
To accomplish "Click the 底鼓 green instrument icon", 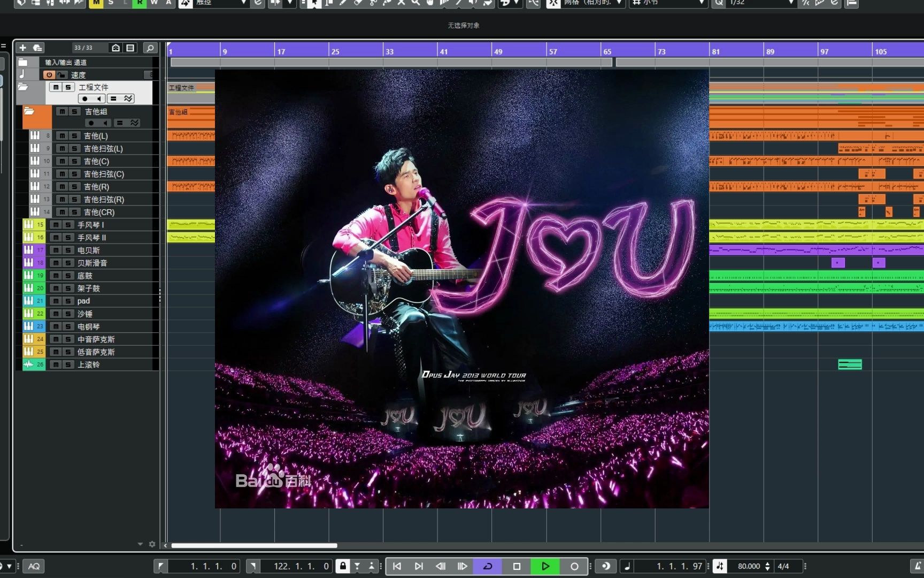I will pyautogui.click(x=28, y=276).
